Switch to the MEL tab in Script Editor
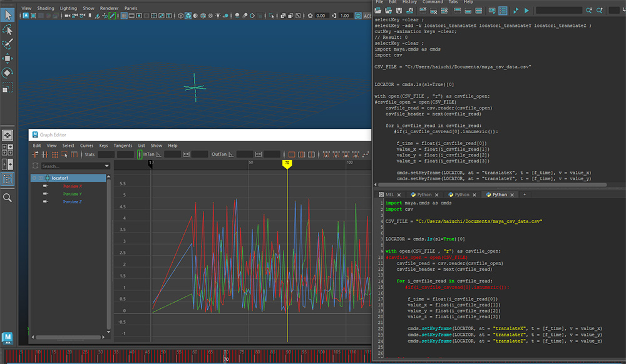 [389, 195]
